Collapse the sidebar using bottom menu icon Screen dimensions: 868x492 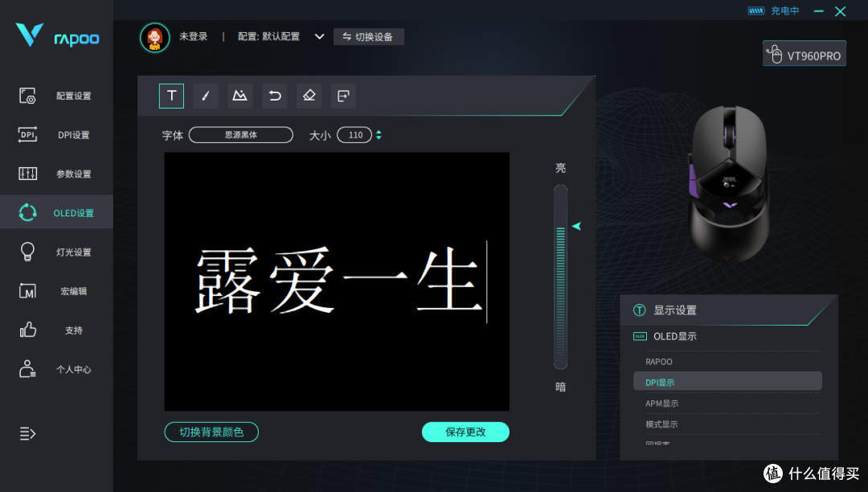(x=27, y=433)
